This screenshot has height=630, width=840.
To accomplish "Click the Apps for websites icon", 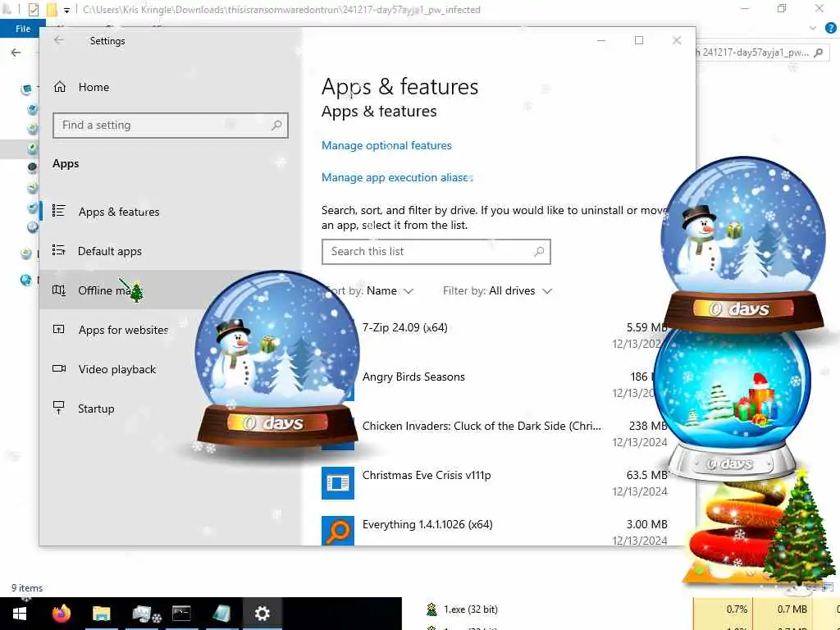I will (x=59, y=329).
